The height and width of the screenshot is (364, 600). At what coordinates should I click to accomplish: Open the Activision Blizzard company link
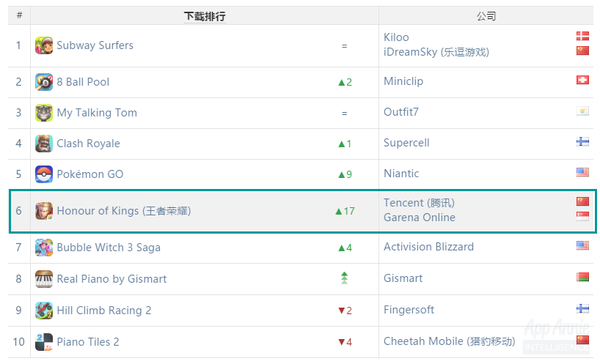pos(429,247)
